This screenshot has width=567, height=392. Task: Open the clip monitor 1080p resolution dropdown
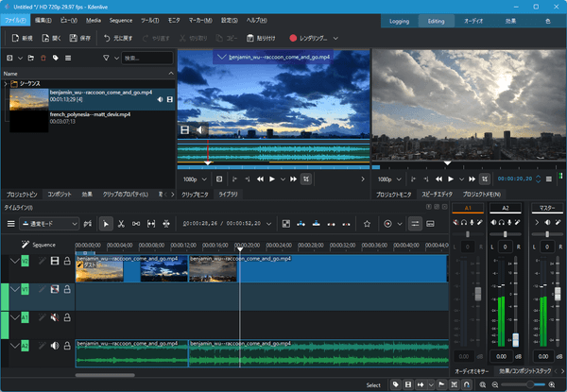point(193,178)
